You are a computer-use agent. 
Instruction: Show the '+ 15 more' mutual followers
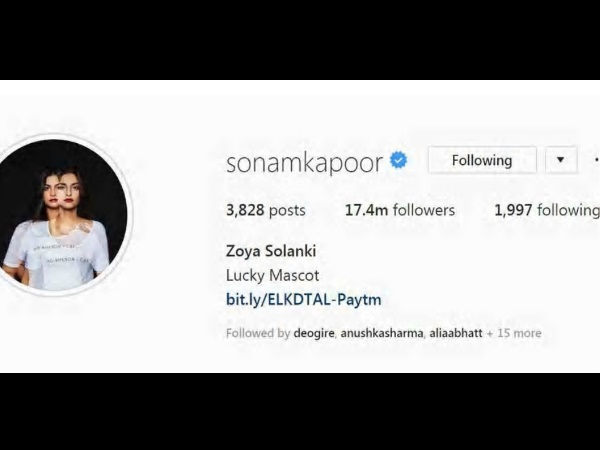514,333
